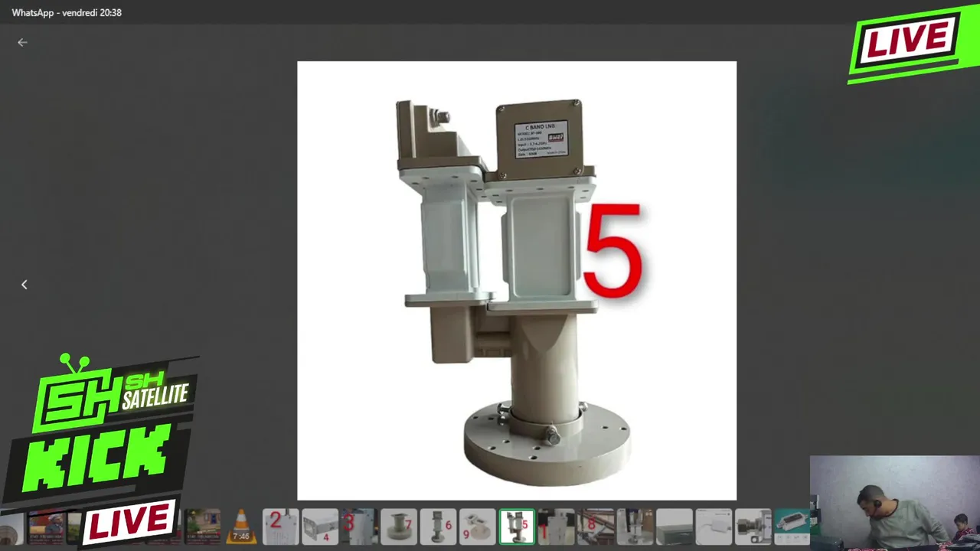Go back using the top-left arrow
Image resolution: width=980 pixels, height=551 pixels.
point(22,43)
